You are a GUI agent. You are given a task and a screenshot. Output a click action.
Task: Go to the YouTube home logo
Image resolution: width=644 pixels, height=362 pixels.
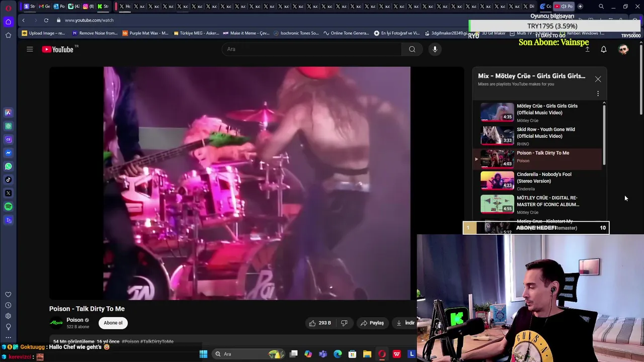pos(58,49)
